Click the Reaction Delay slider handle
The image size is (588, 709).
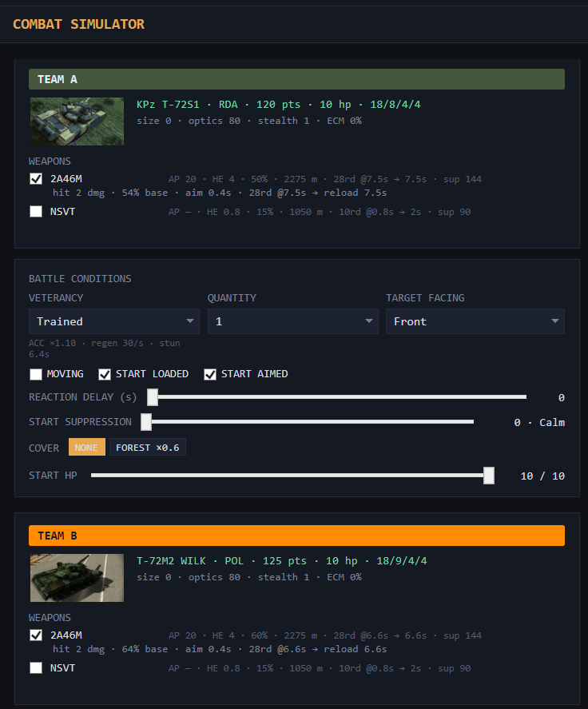153,397
